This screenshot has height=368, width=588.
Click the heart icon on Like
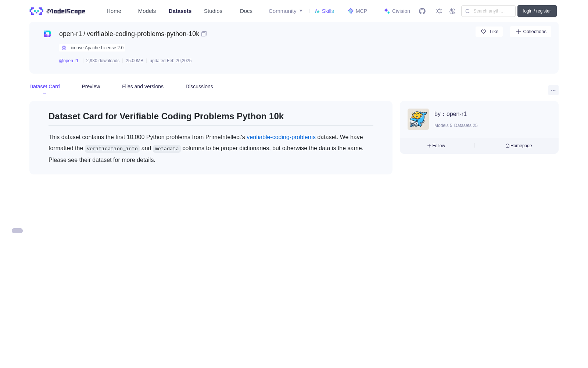coord(484,32)
